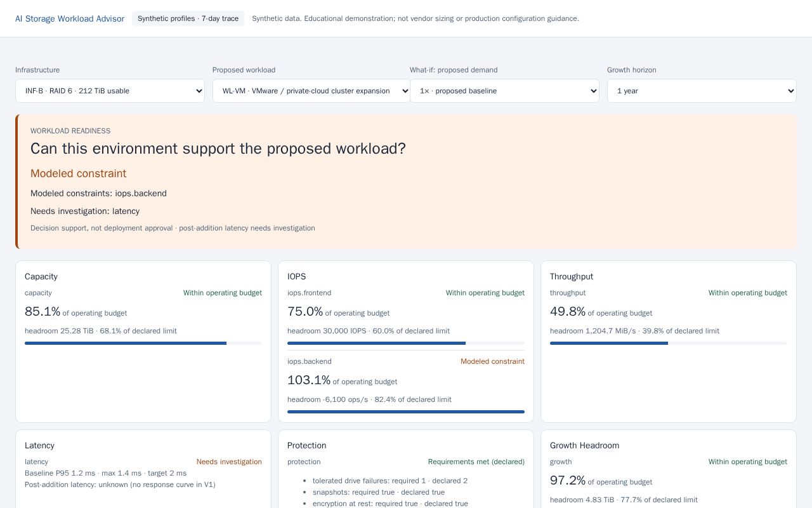Click 'Needs investigation: latency' line
812x508 pixels.
pos(85,211)
